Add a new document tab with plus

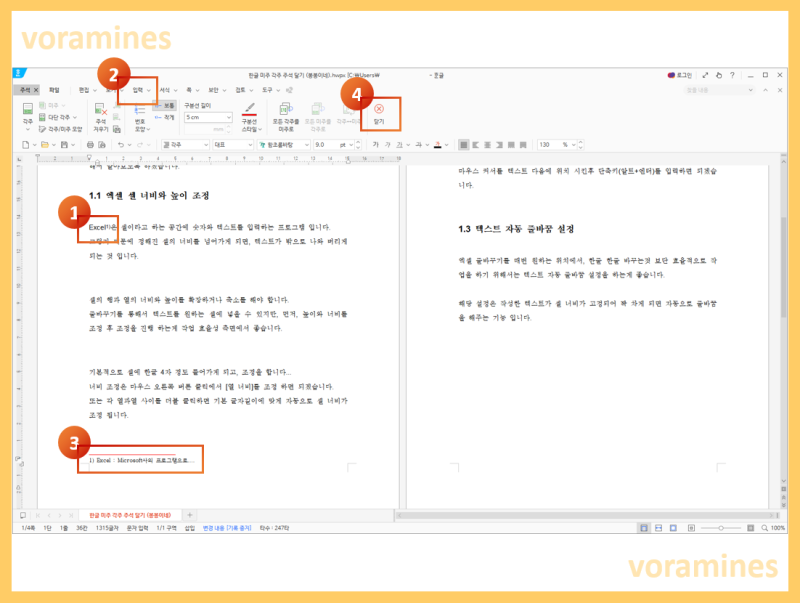190,515
